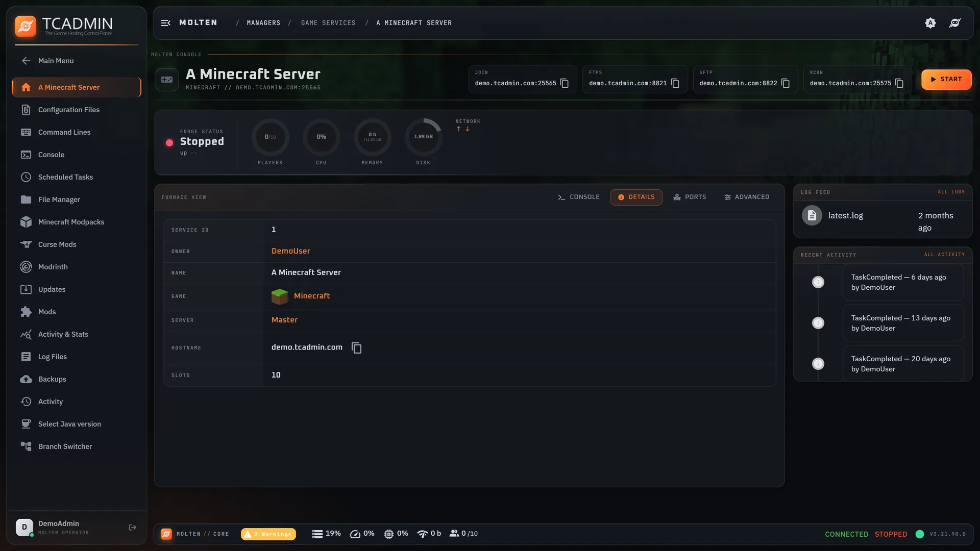Click the CPU chip status bar indicator
The height and width of the screenshot is (551, 980).
click(x=396, y=534)
